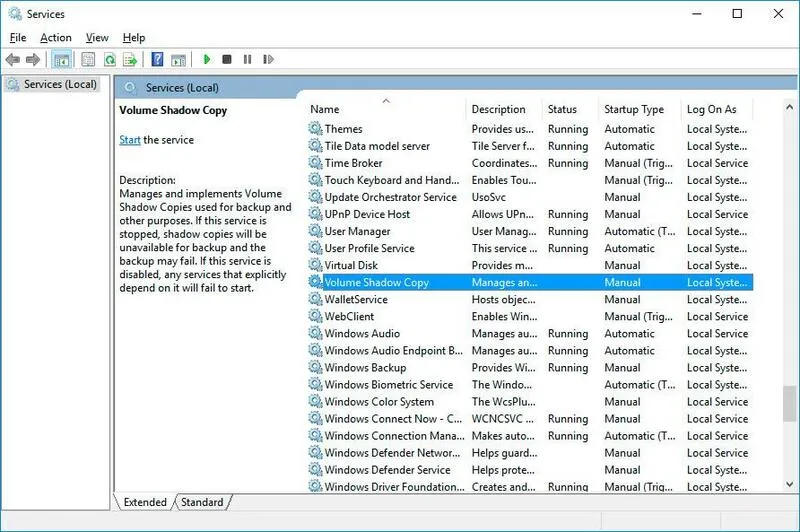Click the Back arrow in toolbar

coord(13,60)
